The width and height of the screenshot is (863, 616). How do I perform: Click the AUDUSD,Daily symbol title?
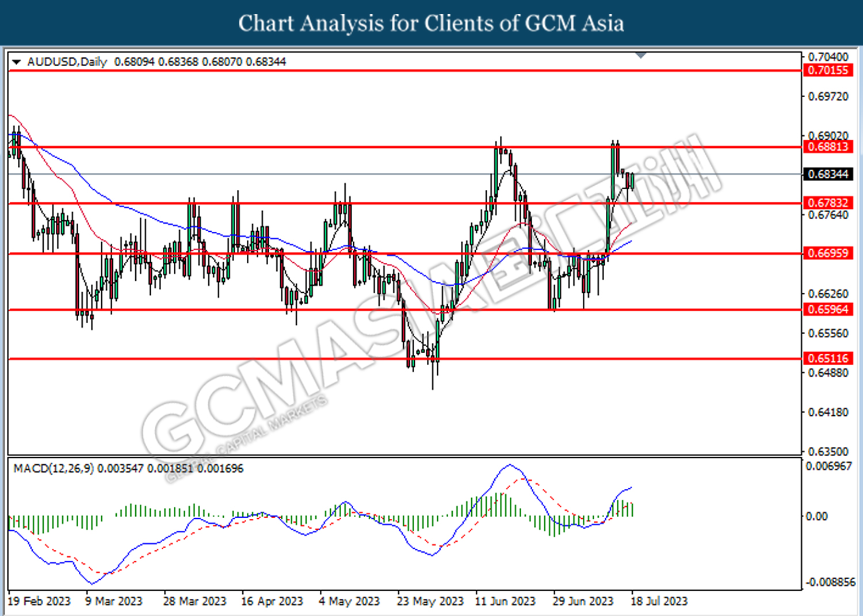pyautogui.click(x=67, y=62)
